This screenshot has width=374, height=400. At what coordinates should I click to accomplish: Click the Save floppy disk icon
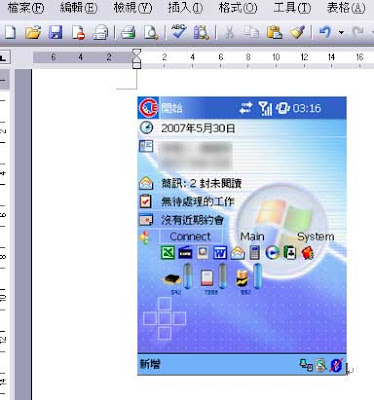click(56, 33)
